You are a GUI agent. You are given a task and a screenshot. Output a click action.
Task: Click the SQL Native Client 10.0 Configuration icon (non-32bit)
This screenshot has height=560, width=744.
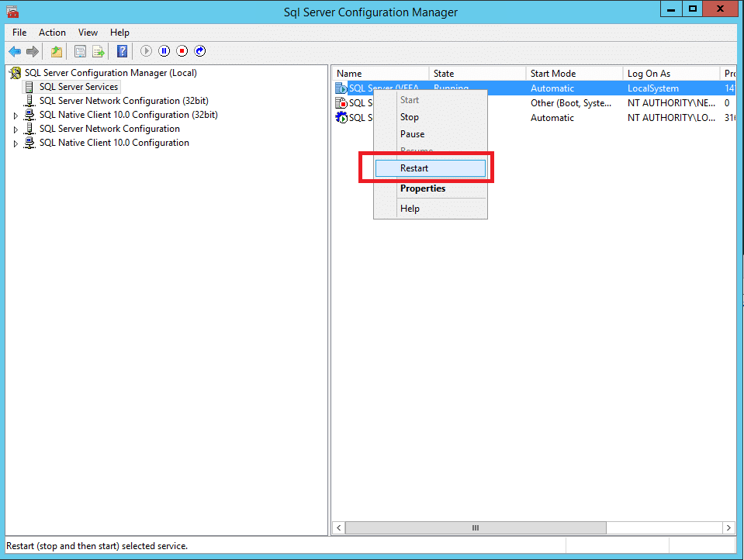(29, 143)
